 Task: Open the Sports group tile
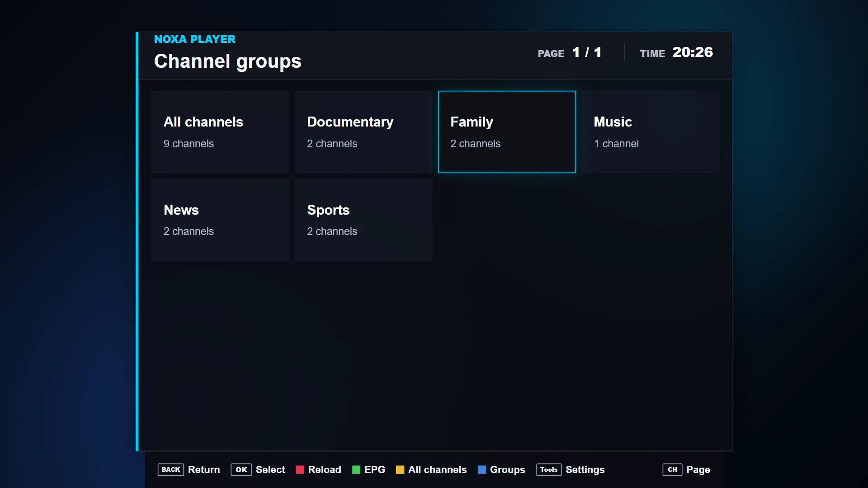click(x=363, y=220)
